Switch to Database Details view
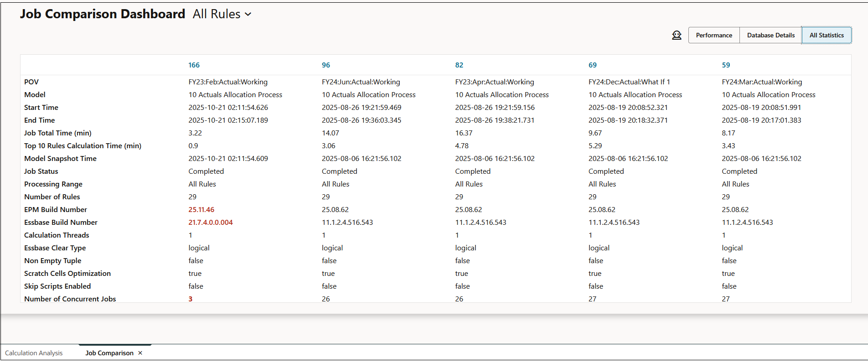Viewport: 868px width, 363px height. coord(770,35)
